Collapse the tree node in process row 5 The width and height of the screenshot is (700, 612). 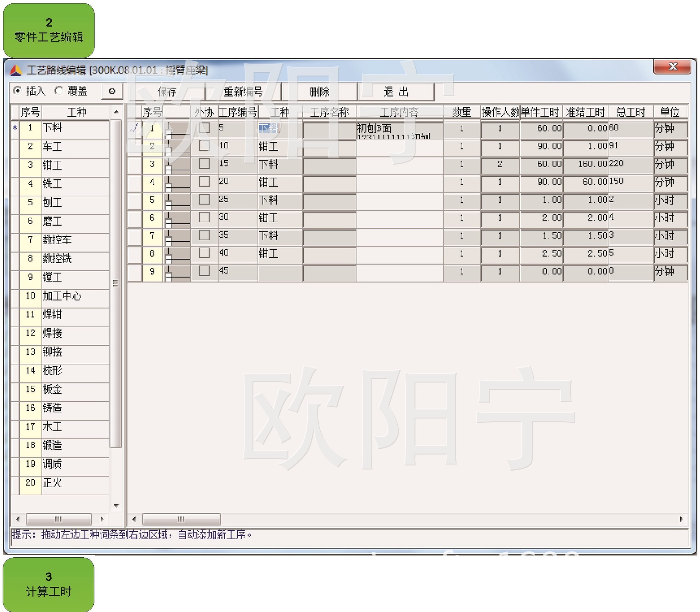[x=168, y=206]
